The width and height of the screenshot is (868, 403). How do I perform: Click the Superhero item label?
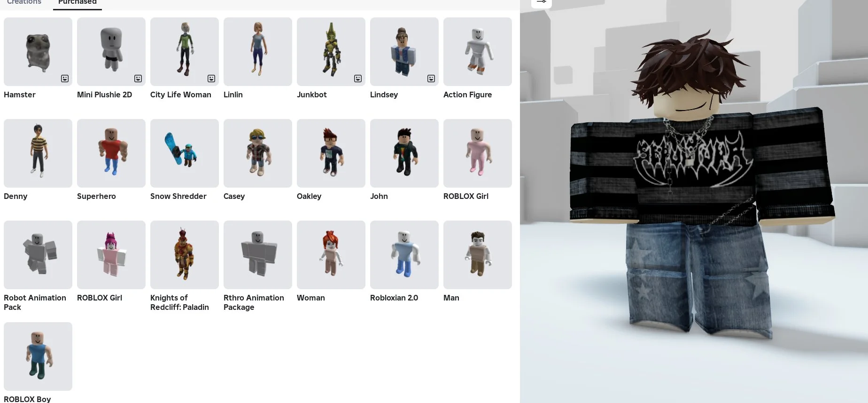click(x=96, y=196)
